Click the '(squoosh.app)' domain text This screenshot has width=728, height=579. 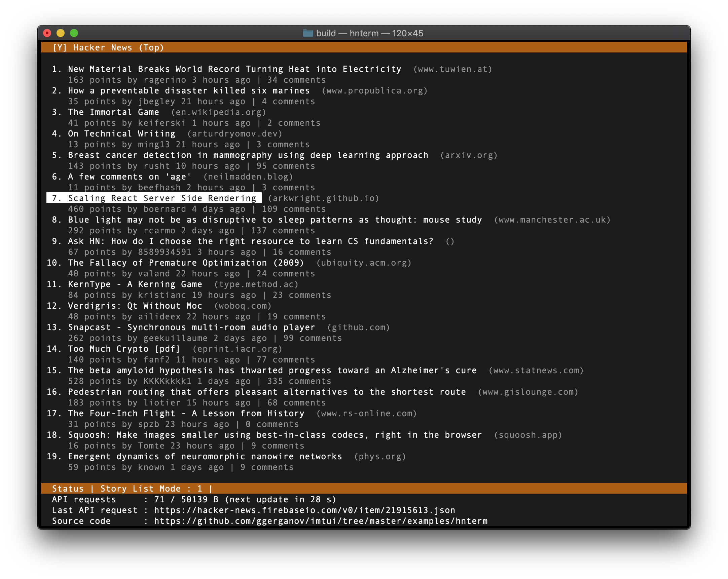528,435
